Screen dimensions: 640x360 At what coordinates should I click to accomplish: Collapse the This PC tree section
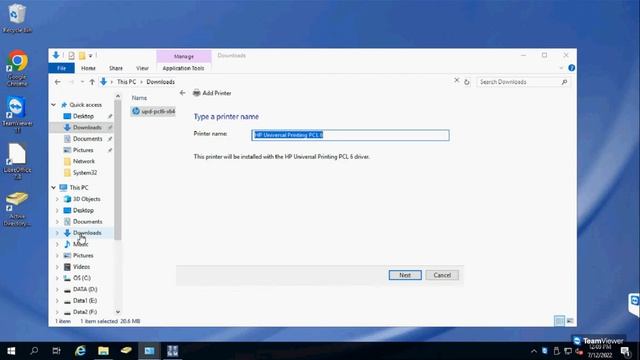(x=53, y=187)
